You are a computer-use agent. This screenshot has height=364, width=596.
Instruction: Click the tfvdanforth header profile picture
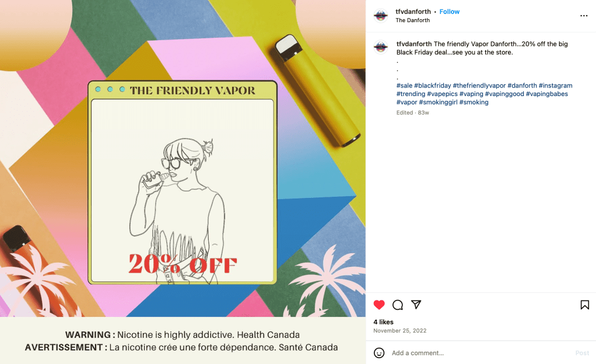[x=380, y=16]
